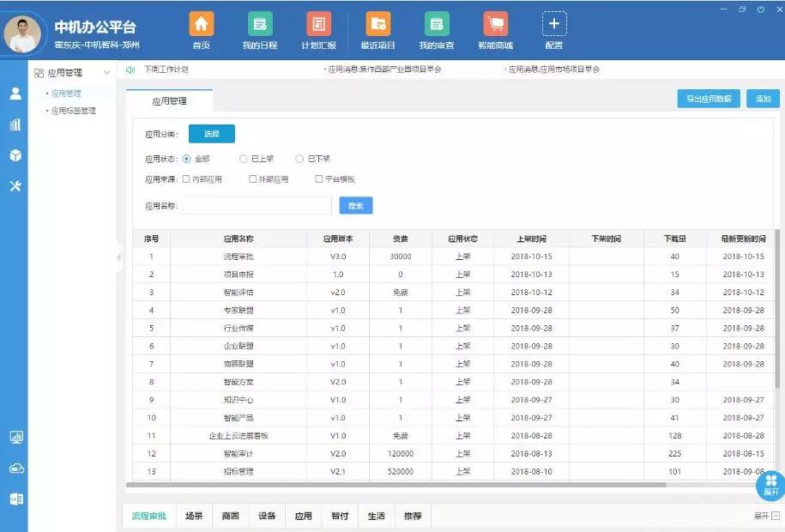Click the user profile sidebar icon

point(15,94)
